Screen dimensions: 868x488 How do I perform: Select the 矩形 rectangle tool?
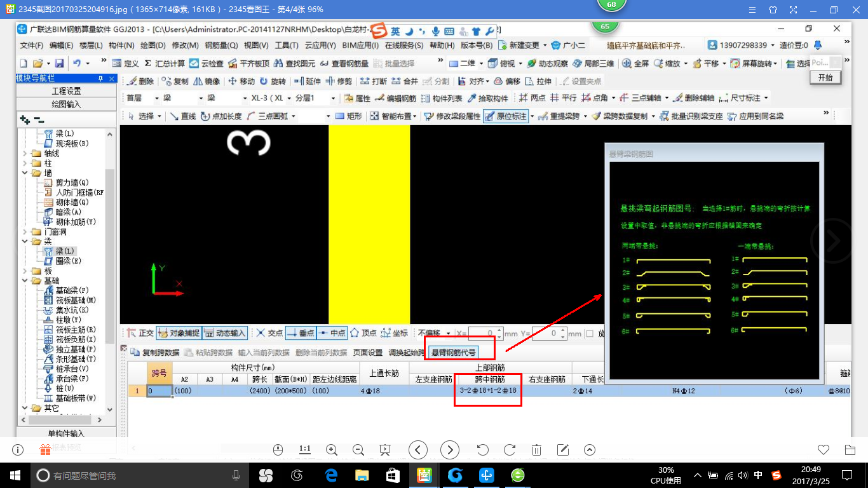tap(349, 116)
